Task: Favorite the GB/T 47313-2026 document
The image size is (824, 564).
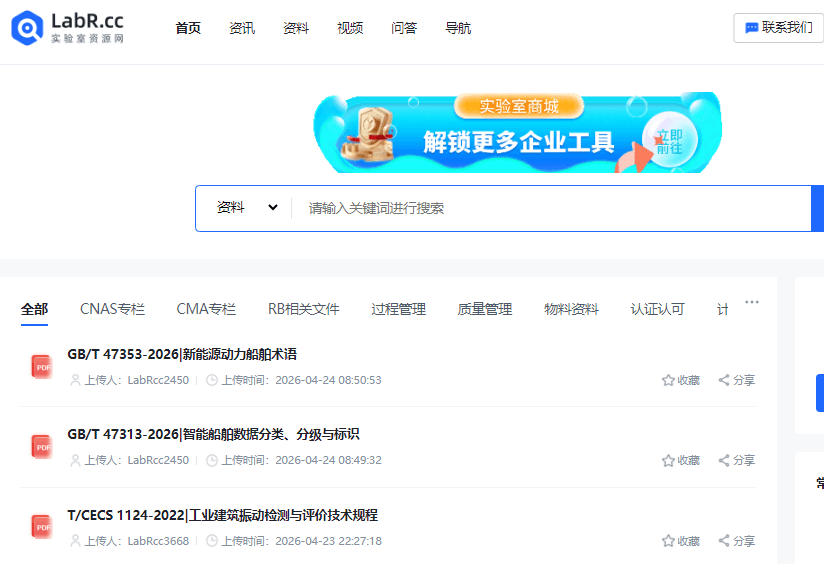Action: point(681,460)
